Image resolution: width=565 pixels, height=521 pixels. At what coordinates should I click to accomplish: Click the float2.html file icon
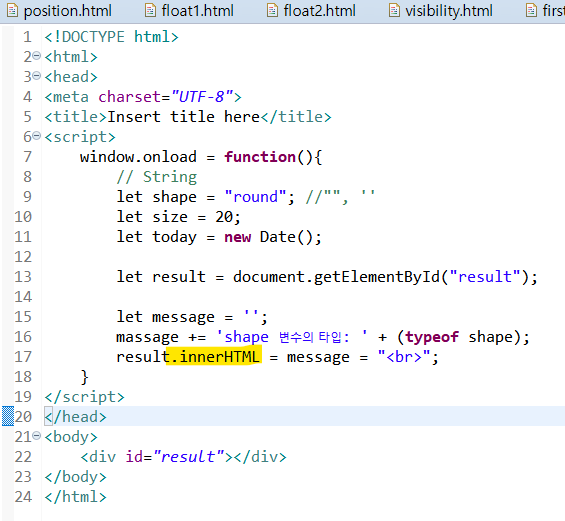(272, 10)
